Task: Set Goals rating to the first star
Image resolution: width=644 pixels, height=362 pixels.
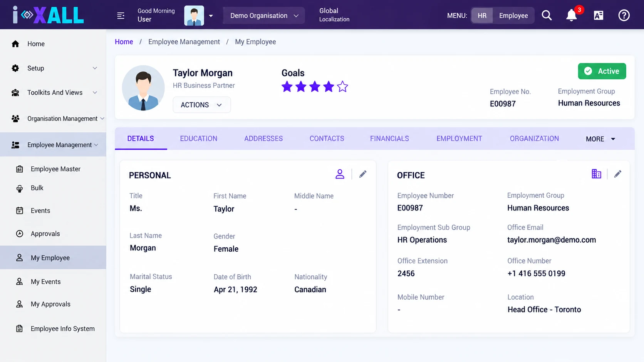Action: click(x=287, y=87)
